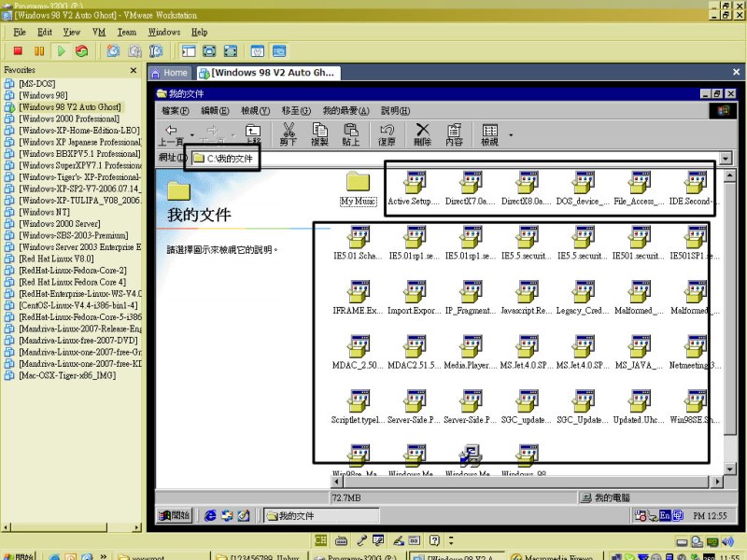Select the MS_JAVA_... file
The image size is (747, 560).
click(x=640, y=353)
